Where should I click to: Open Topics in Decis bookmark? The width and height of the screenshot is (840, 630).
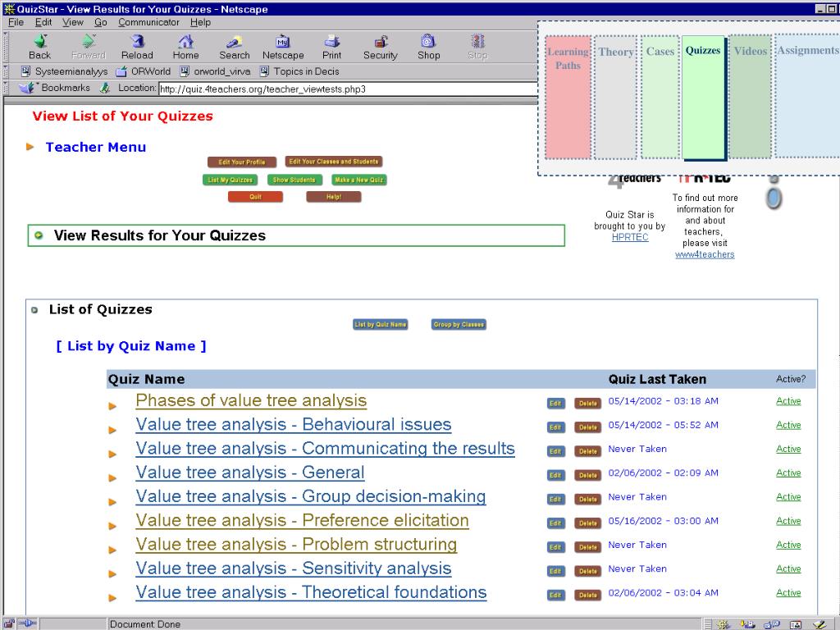pyautogui.click(x=299, y=71)
